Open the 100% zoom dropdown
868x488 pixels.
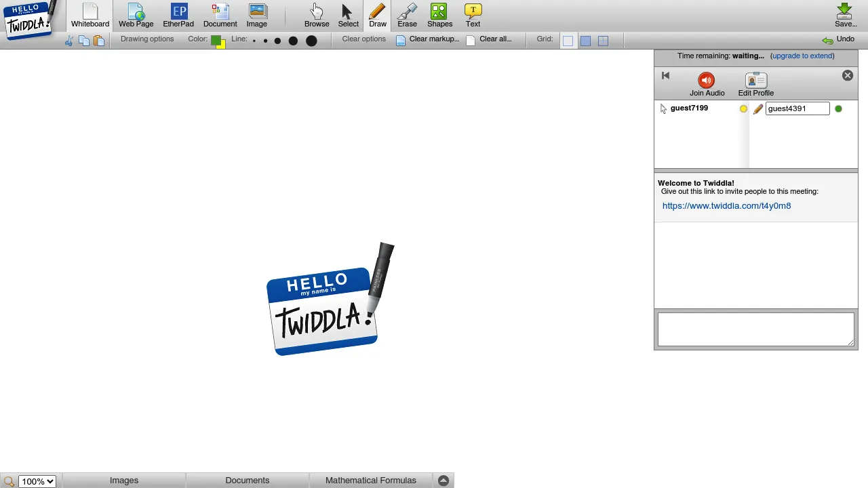pyautogui.click(x=37, y=481)
